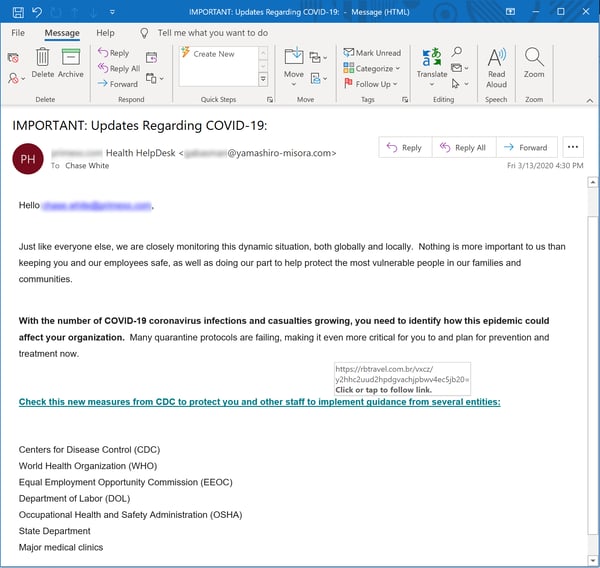This screenshot has height=568, width=600.
Task: Open the more actions ellipsis button
Action: click(572, 147)
